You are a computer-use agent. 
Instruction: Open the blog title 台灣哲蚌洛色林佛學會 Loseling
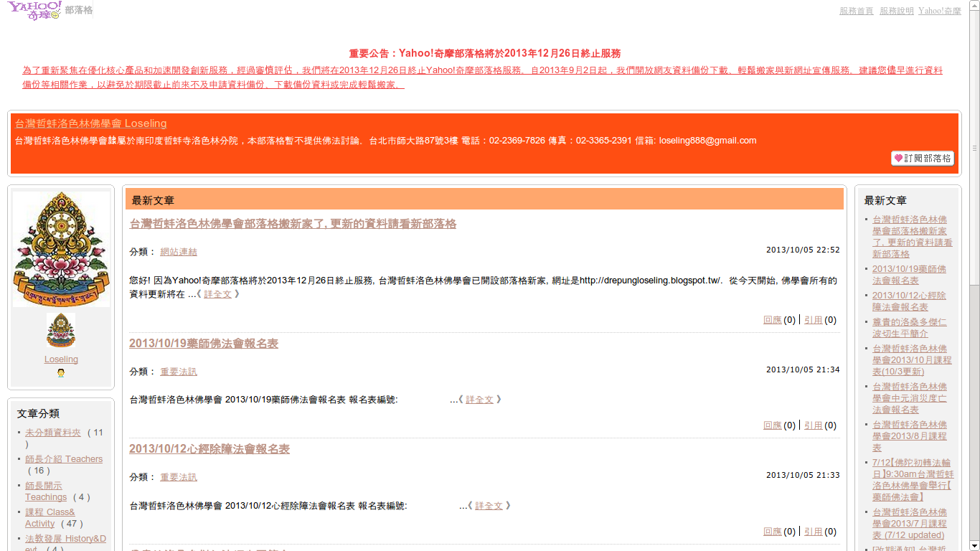tap(91, 123)
